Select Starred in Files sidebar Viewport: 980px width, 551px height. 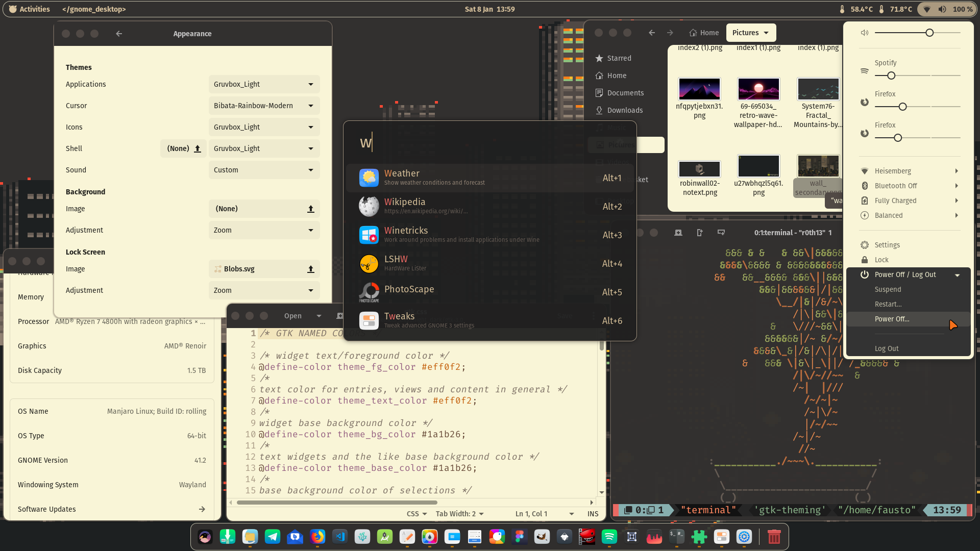coord(626,58)
